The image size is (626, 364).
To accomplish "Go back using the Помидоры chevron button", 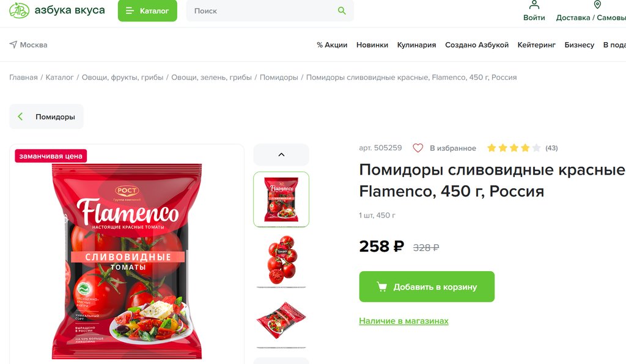I will click(x=46, y=117).
